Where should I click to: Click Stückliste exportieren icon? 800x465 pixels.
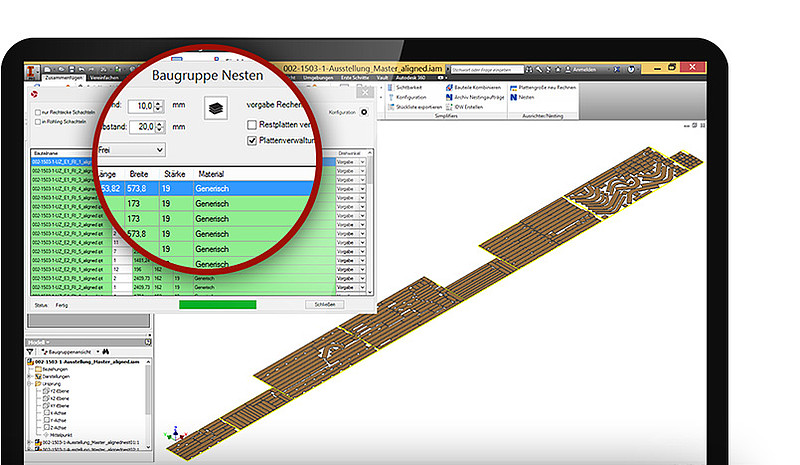coord(391,107)
